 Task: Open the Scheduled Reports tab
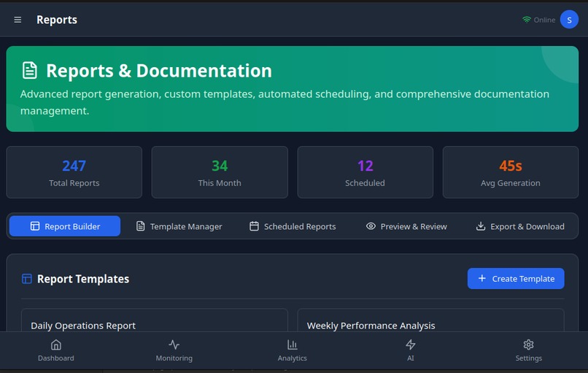[293, 226]
